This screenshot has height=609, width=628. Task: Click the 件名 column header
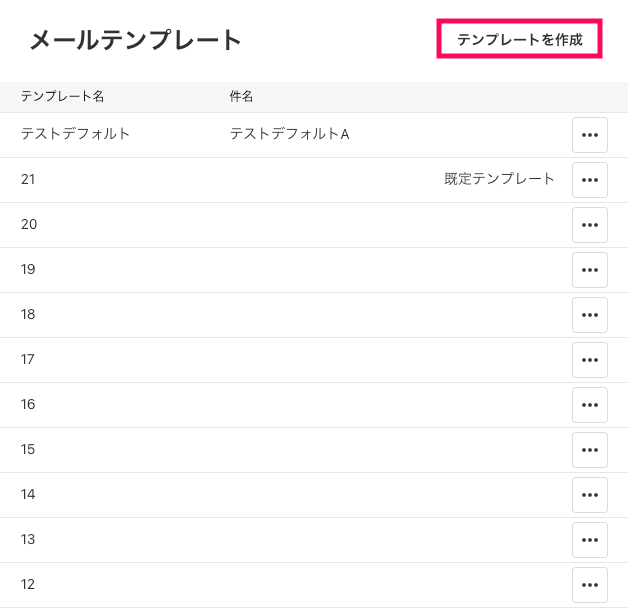click(241, 96)
